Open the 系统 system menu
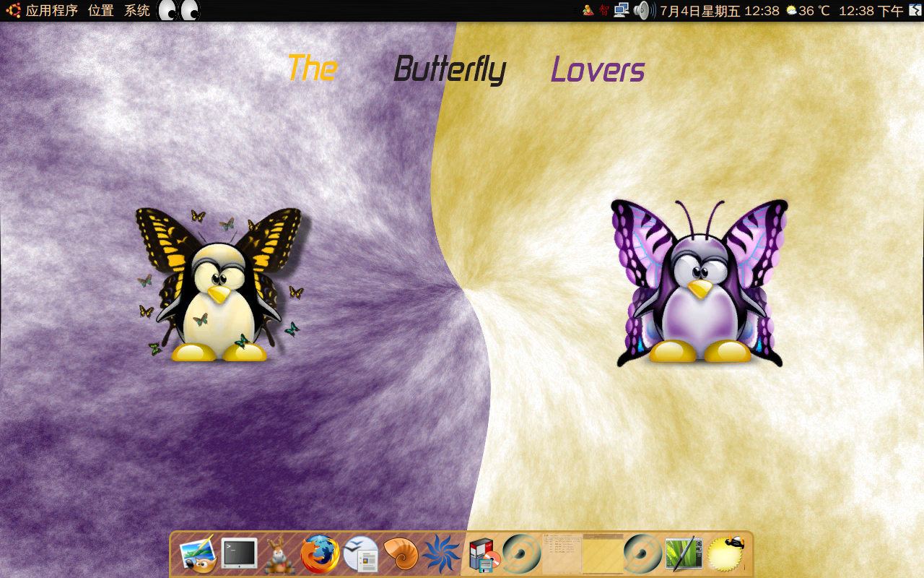Viewport: 924px width, 578px height. tap(137, 11)
